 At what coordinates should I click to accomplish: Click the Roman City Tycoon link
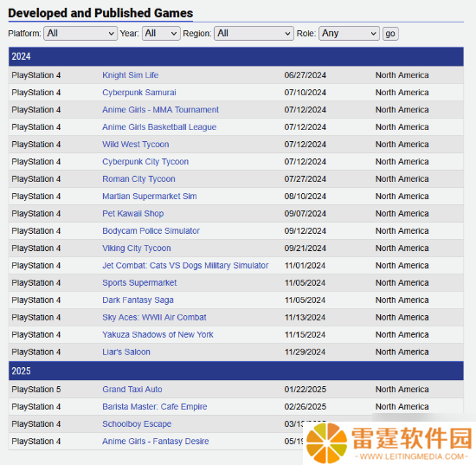pyautogui.click(x=138, y=179)
